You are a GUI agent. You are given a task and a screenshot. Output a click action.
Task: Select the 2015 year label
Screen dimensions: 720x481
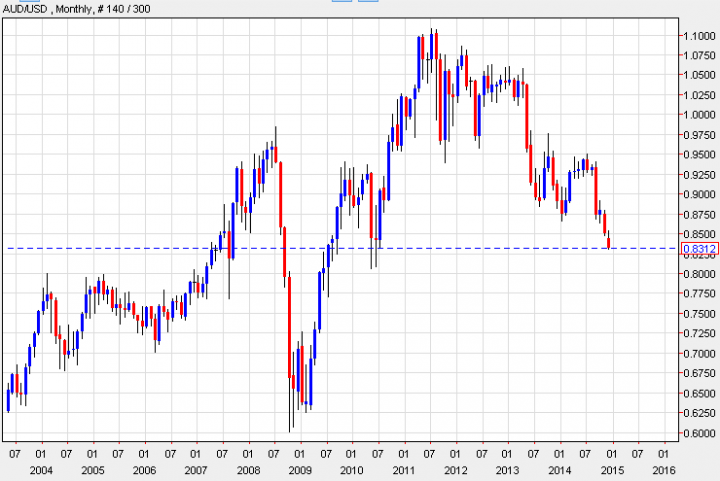[x=612, y=470]
